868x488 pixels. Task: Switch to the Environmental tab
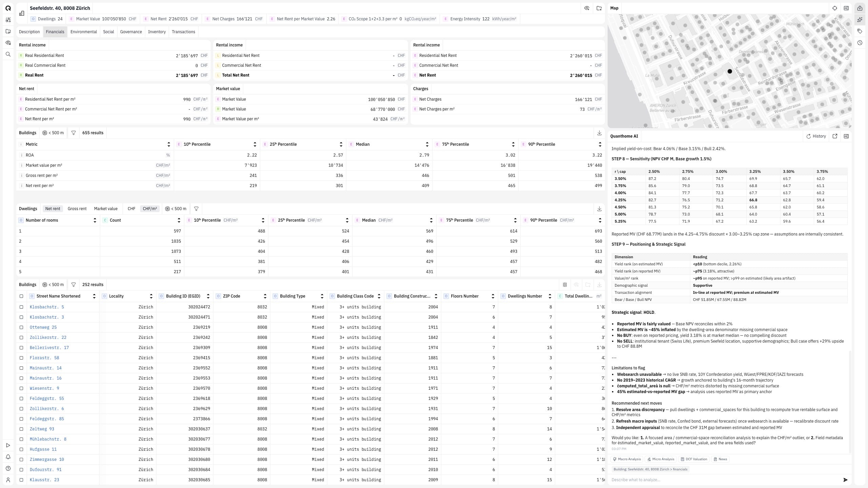[84, 32]
